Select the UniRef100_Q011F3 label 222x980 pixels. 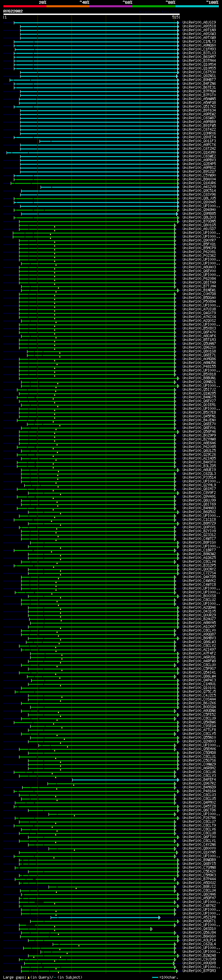coord(199,141)
